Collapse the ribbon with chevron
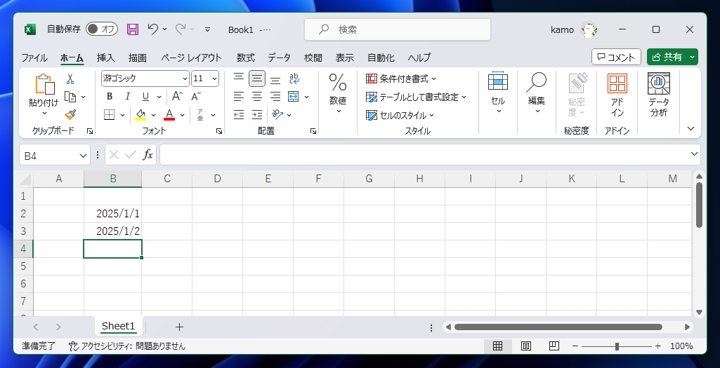The height and width of the screenshot is (368, 720). (x=691, y=129)
